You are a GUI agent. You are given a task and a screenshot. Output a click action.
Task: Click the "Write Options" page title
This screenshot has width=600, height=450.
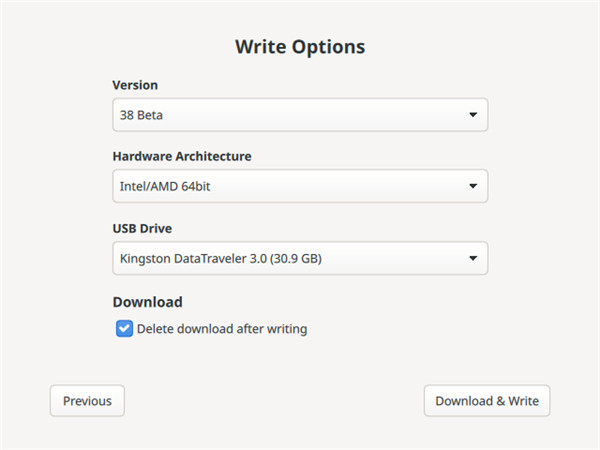click(299, 47)
